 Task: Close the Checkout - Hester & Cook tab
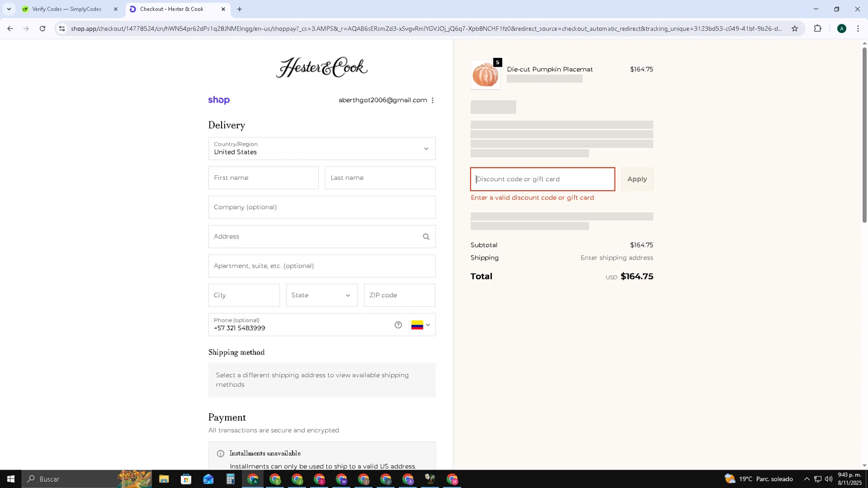[x=223, y=9]
